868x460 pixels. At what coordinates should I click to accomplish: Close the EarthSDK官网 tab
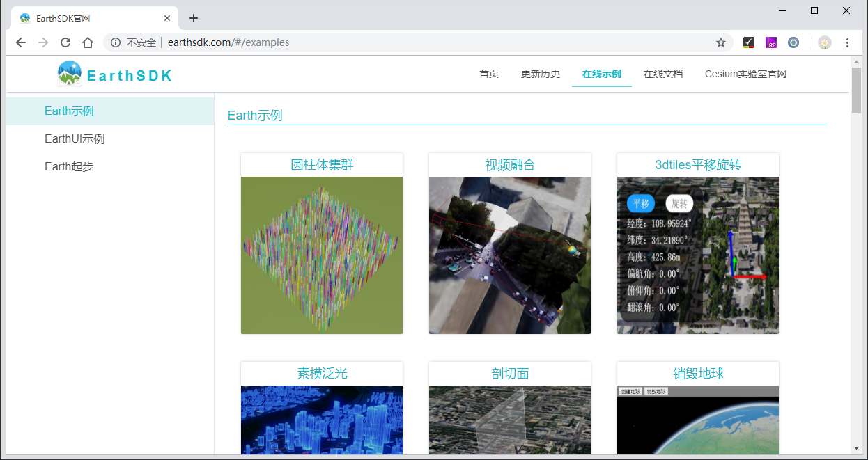pos(167,18)
